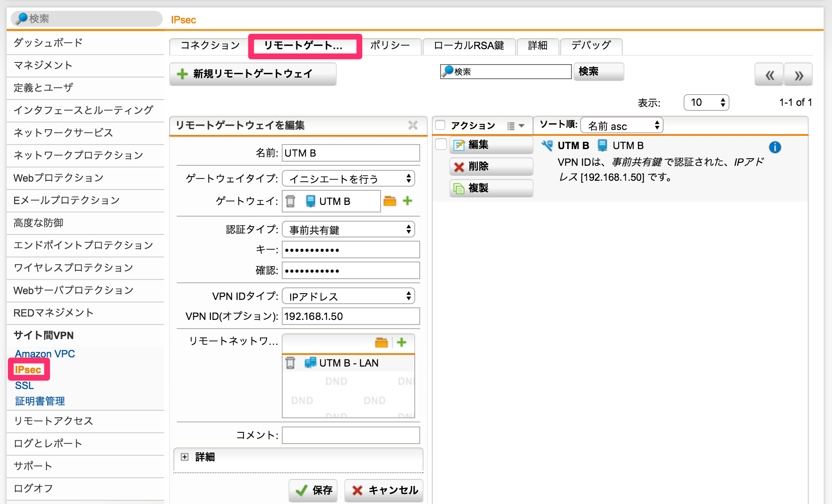Open ネットワークプロテクション menu
Image resolution: width=832 pixels, height=504 pixels.
85,155
